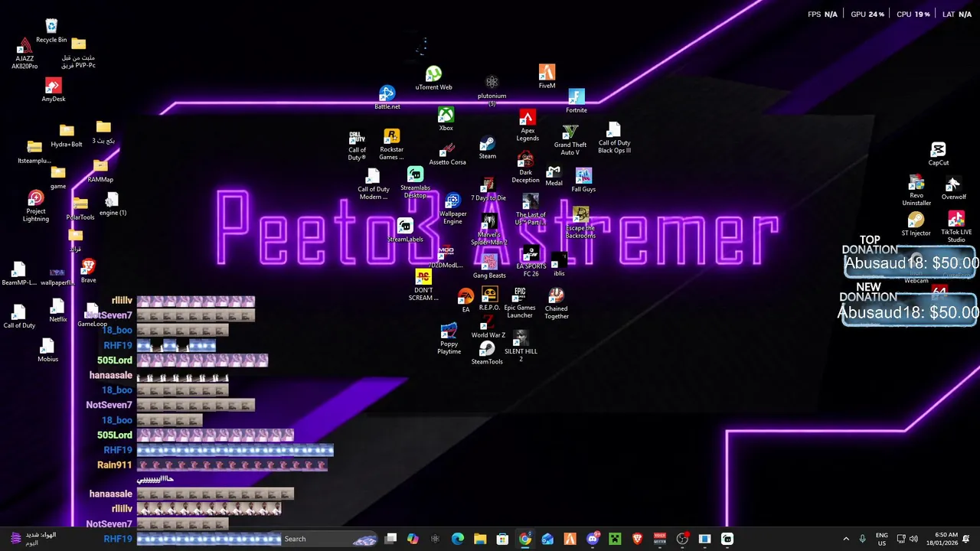Open the DON'T SCREAM game icon

click(x=423, y=285)
